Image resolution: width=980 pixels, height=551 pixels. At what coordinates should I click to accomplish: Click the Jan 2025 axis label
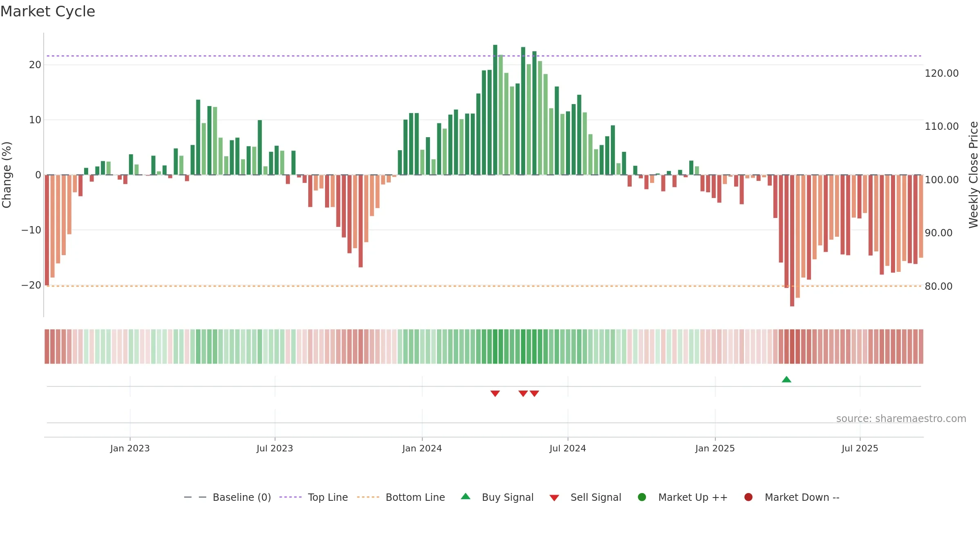click(x=715, y=448)
